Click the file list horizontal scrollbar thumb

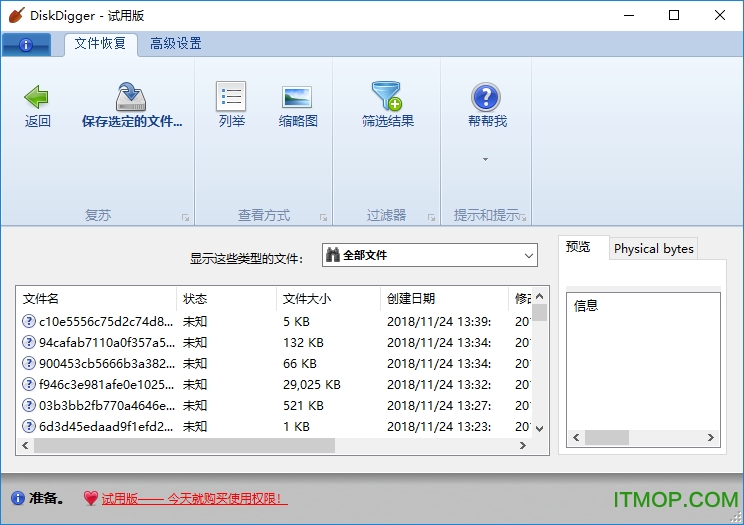click(x=184, y=445)
